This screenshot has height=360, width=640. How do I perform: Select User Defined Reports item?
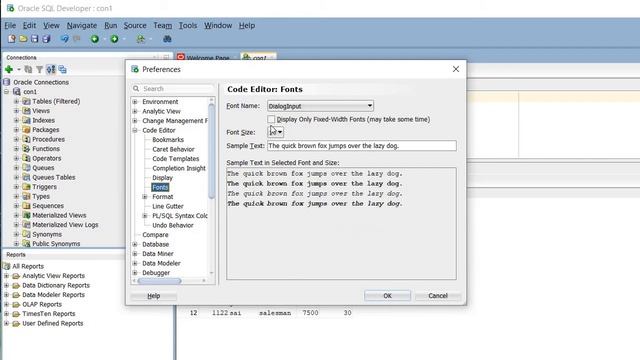[53, 323]
